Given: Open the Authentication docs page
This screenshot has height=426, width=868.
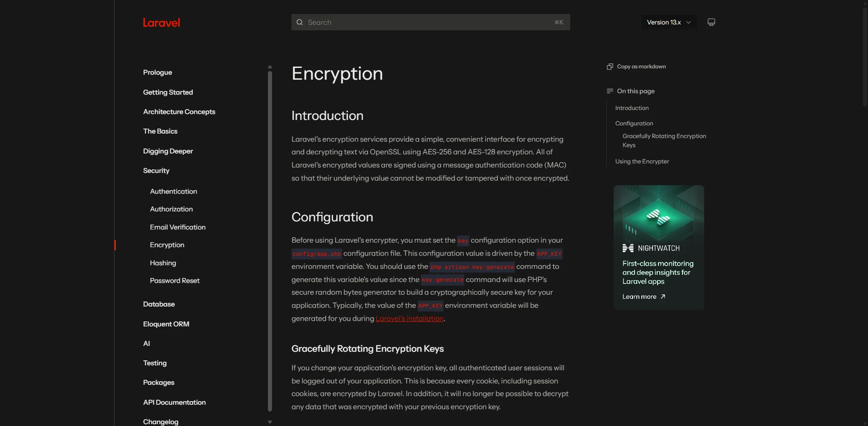Looking at the screenshot, I should point(173,191).
